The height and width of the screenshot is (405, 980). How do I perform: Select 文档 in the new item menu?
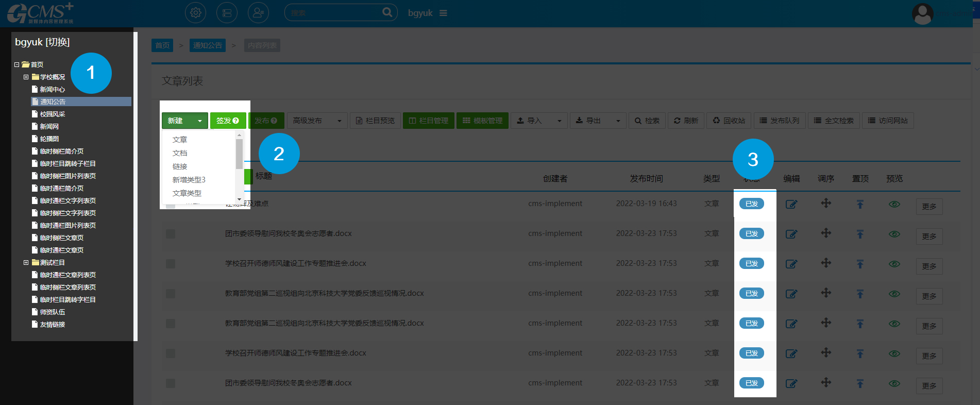180,153
